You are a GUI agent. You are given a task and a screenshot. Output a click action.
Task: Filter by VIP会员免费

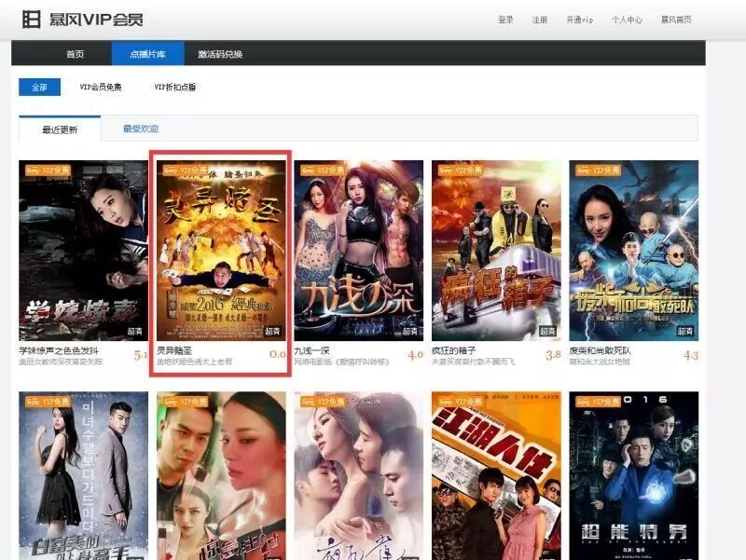coord(101,87)
